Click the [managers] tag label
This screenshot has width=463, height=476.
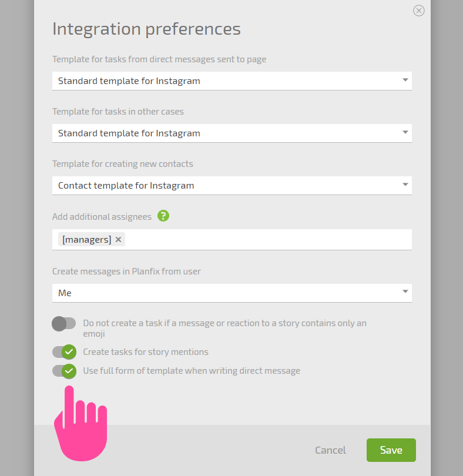coord(86,240)
